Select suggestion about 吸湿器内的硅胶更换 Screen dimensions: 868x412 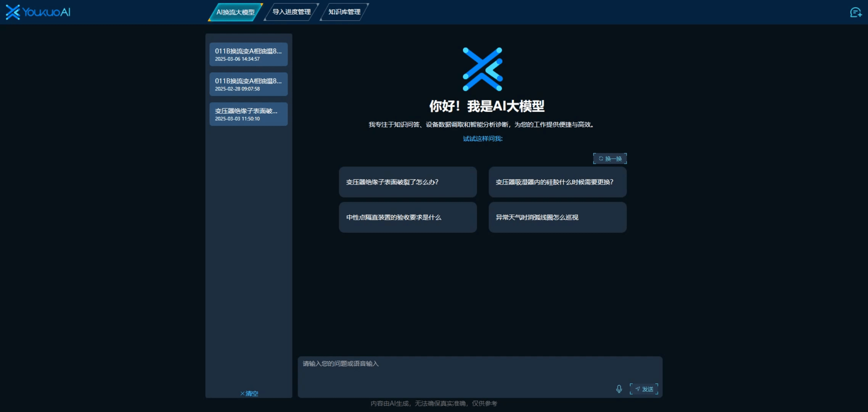point(557,182)
